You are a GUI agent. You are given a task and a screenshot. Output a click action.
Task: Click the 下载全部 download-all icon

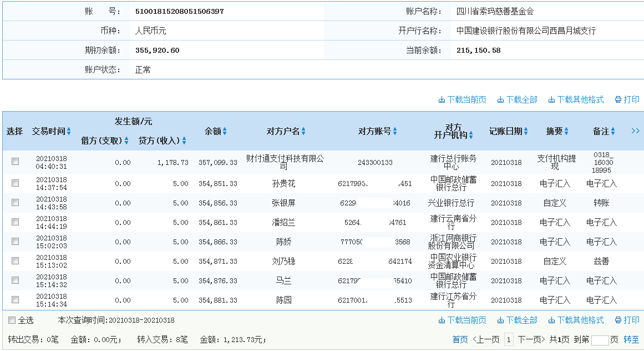pos(500,99)
